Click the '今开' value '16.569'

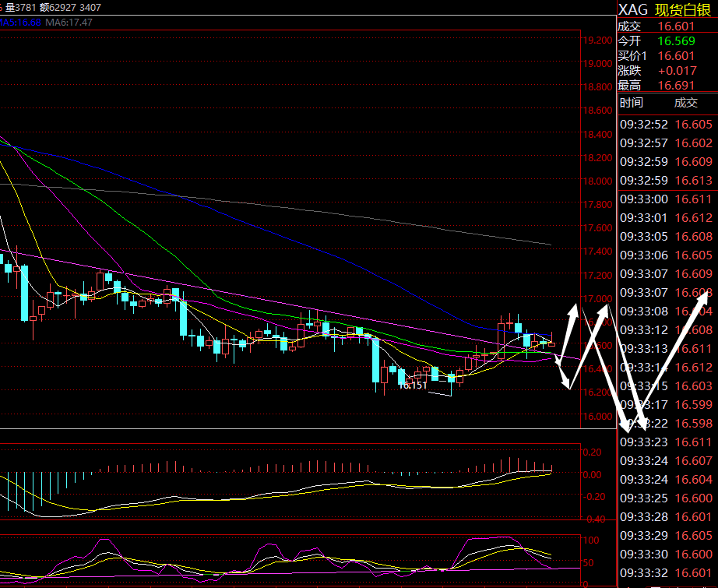tap(676, 40)
